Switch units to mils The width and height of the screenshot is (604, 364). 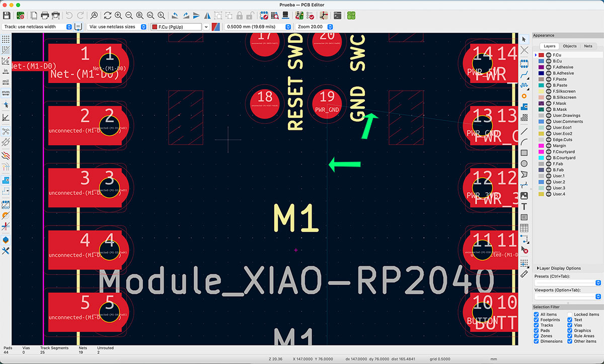[x=6, y=82]
